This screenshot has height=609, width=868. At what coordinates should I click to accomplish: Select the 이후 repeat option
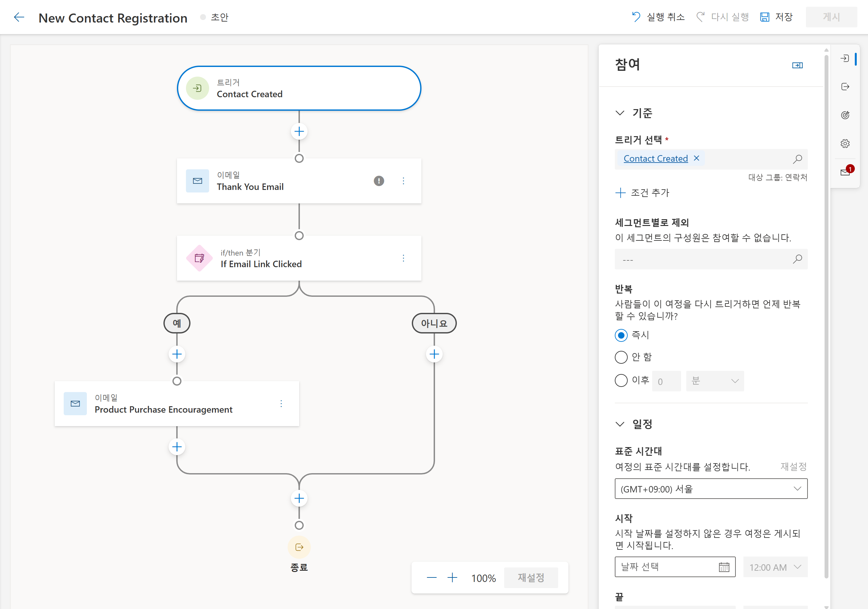621,380
